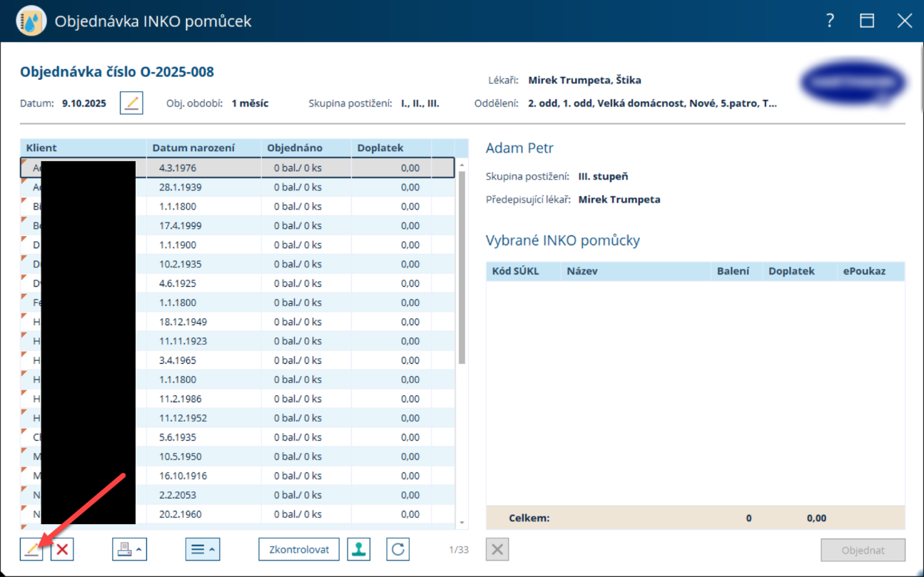The image size is (924, 577).
Task: Click the scrollbar down arrow of client list
Action: [x=462, y=523]
